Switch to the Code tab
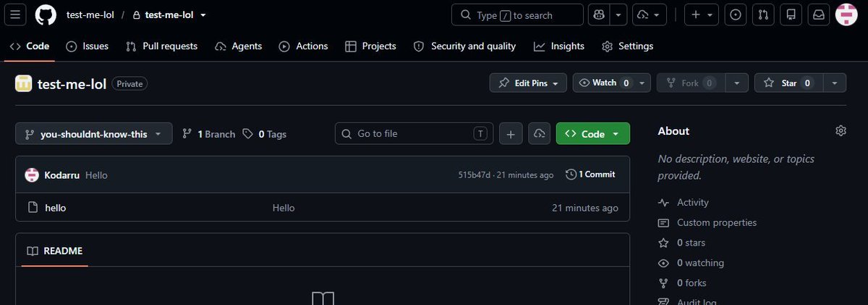 point(30,46)
